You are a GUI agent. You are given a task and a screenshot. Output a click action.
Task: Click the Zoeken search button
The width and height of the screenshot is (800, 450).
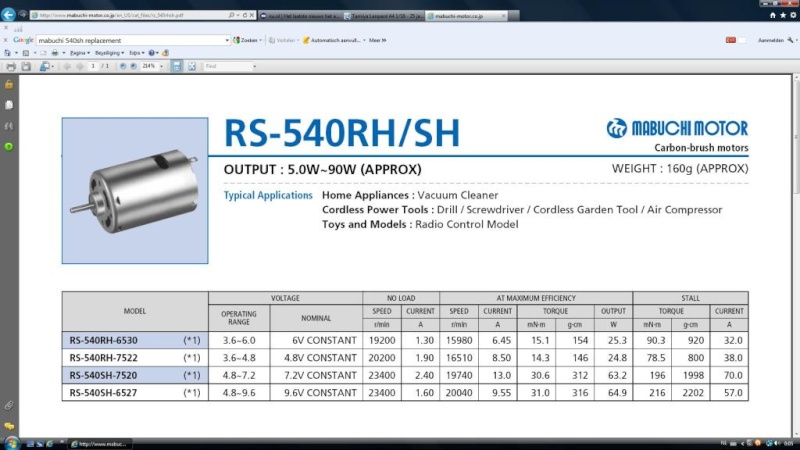[x=245, y=40]
